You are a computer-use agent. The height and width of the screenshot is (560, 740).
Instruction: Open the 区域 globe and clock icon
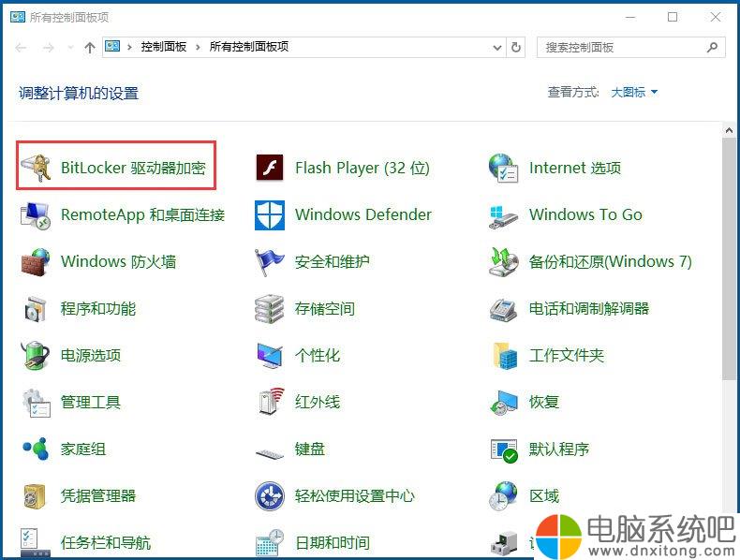point(503,495)
